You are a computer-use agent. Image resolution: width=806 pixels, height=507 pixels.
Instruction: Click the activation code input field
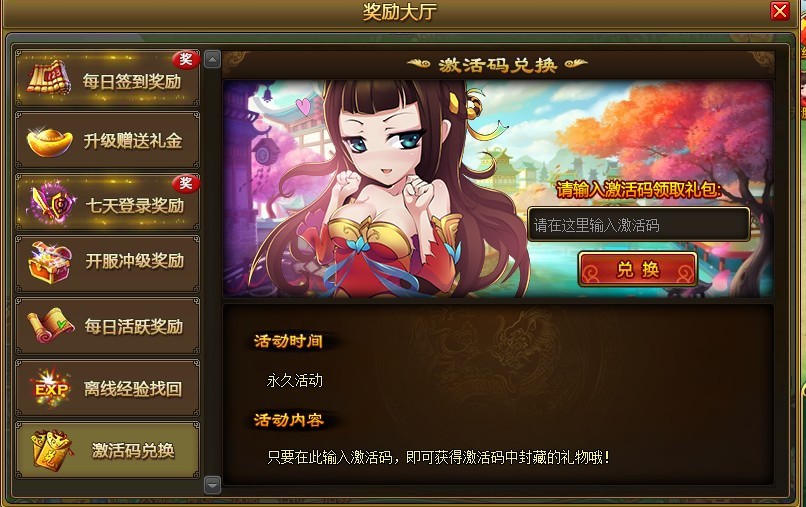(638, 225)
